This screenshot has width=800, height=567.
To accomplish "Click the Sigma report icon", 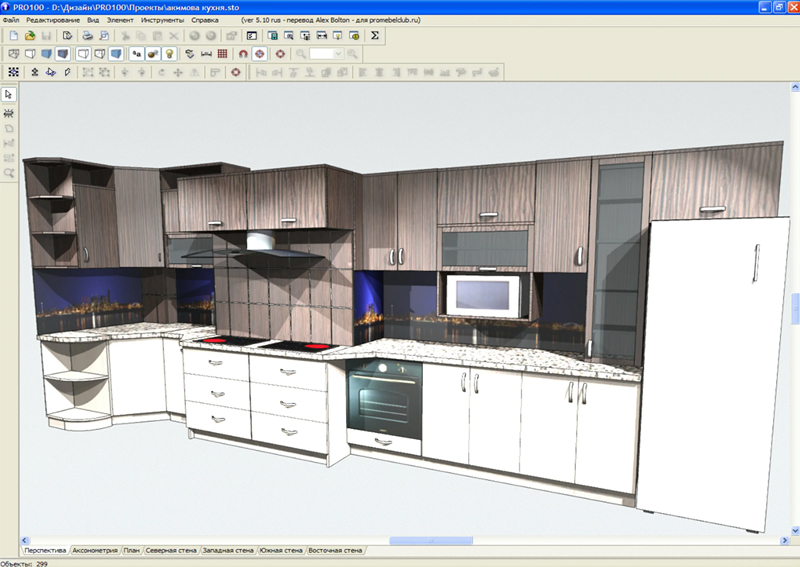I will pos(375,35).
